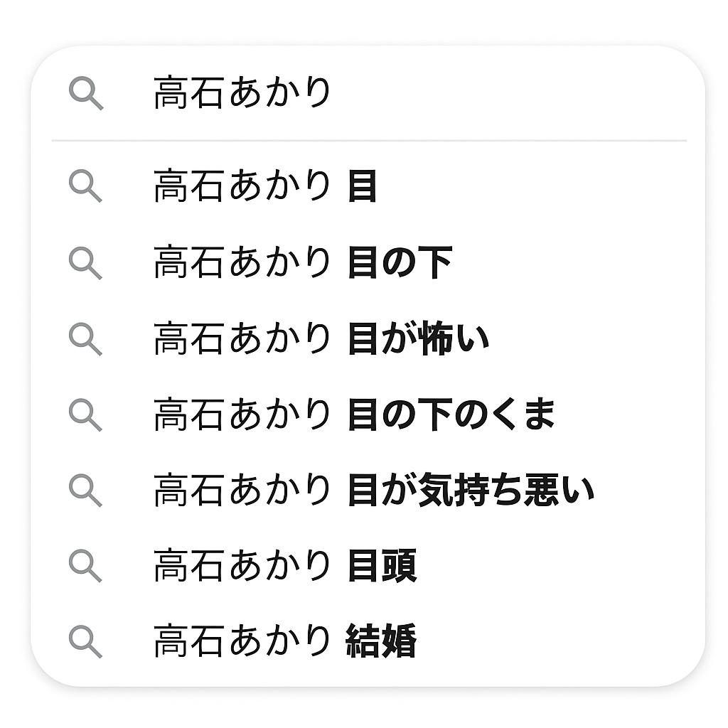The width and height of the screenshot is (728, 728).
Task: Select the suggestion '高石あかり 目の下のくま'
Action: (x=353, y=415)
